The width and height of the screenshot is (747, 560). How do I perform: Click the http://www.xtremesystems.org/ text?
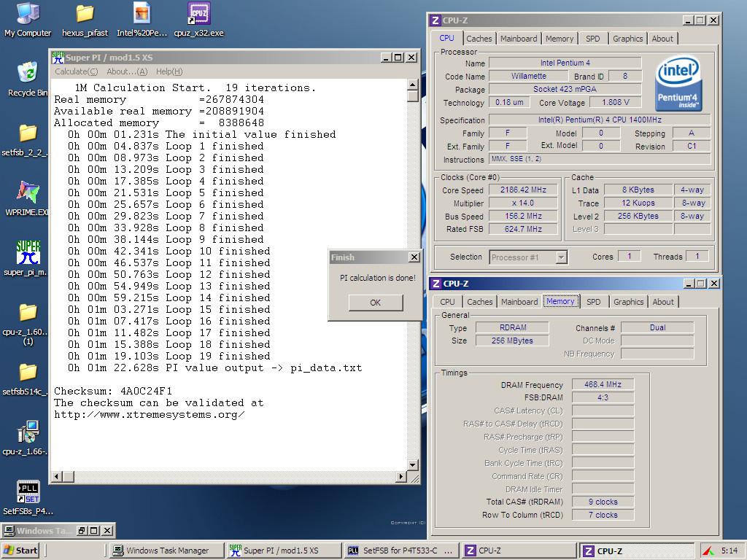pos(149,414)
